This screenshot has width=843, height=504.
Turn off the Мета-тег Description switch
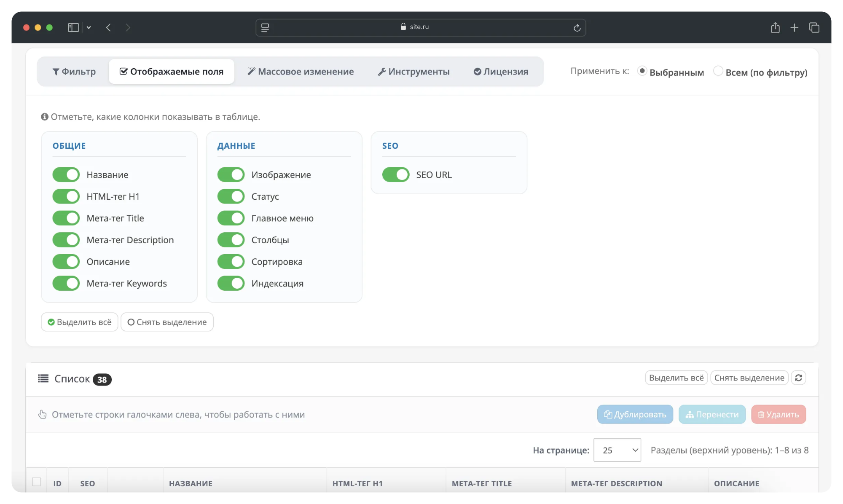tap(66, 240)
